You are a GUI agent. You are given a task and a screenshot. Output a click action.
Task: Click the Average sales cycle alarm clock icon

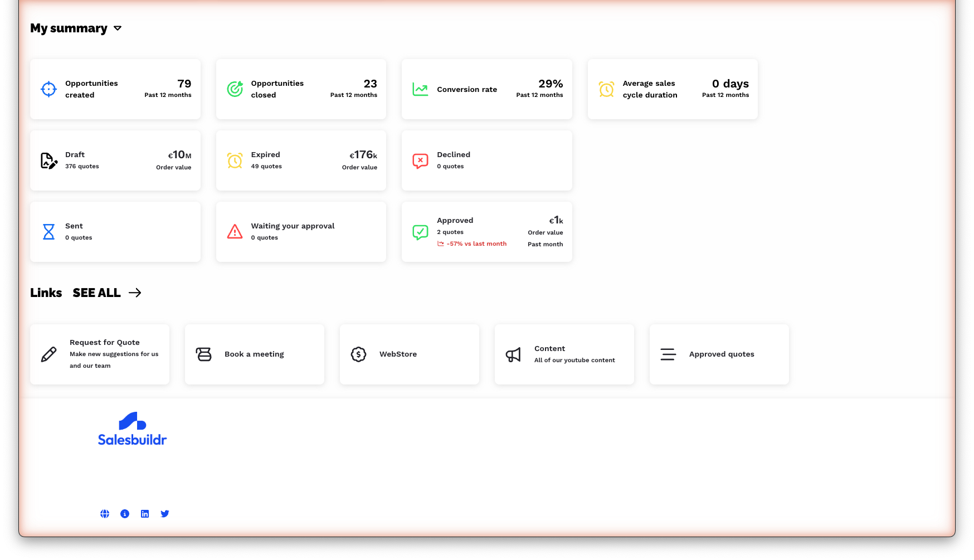[x=606, y=89]
